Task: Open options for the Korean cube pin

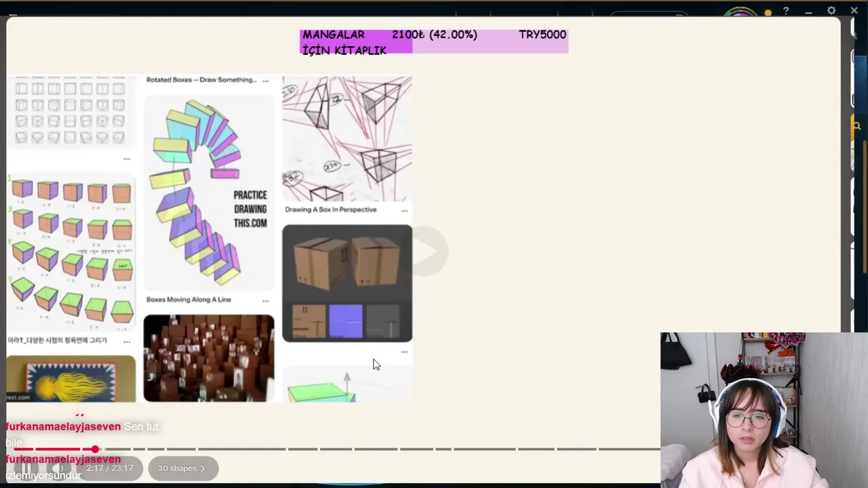Action: (127, 342)
